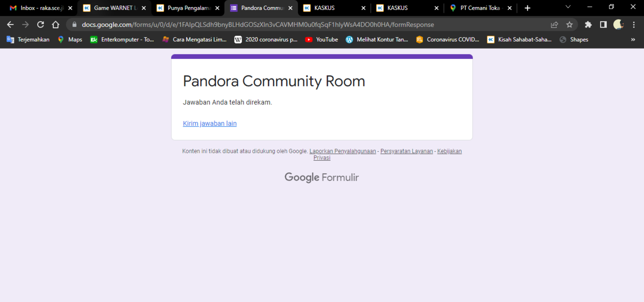Open the Laporkan Penyalahgunaan link
The width and height of the screenshot is (644, 302).
(x=343, y=151)
